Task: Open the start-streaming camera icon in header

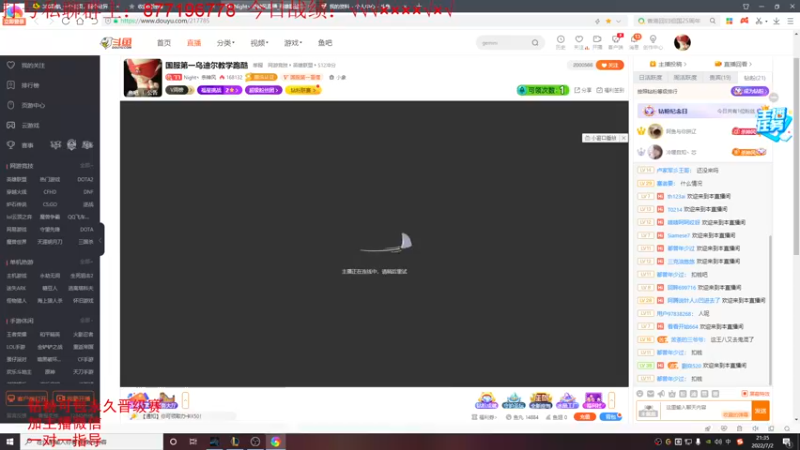Action: click(x=597, y=39)
